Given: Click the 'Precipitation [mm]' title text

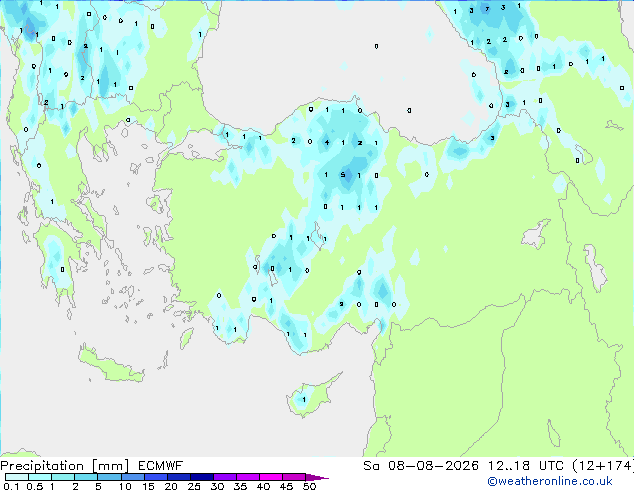Looking at the screenshot, I should pos(64,466).
